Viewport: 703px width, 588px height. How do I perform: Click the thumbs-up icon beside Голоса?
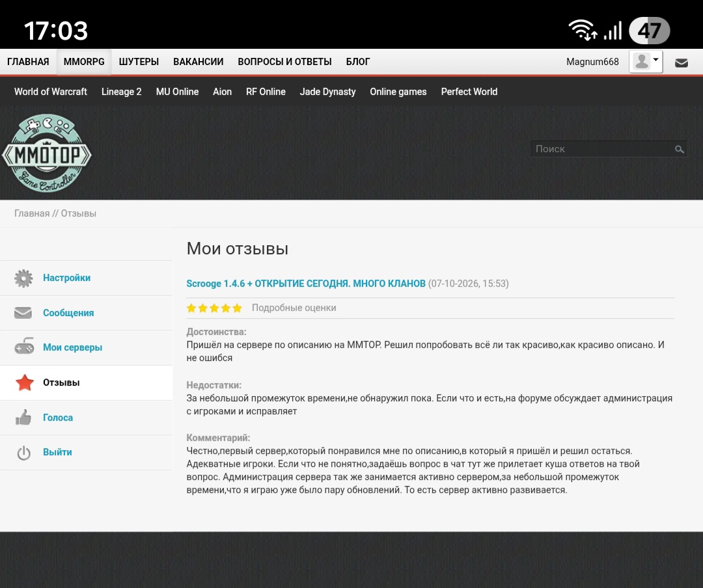coord(23,417)
